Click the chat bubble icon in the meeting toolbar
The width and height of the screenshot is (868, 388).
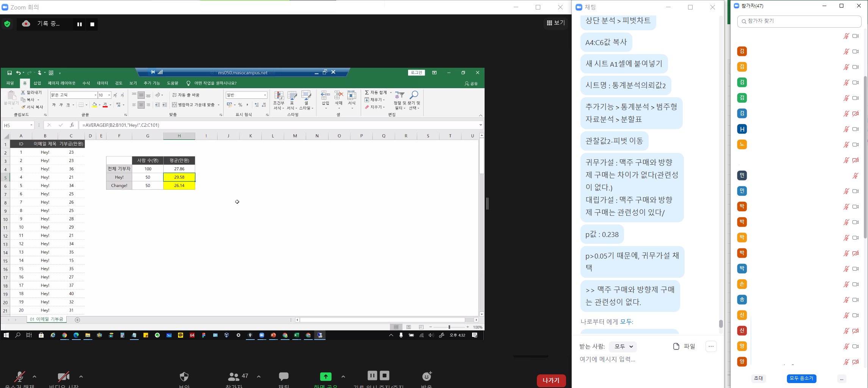point(284,376)
